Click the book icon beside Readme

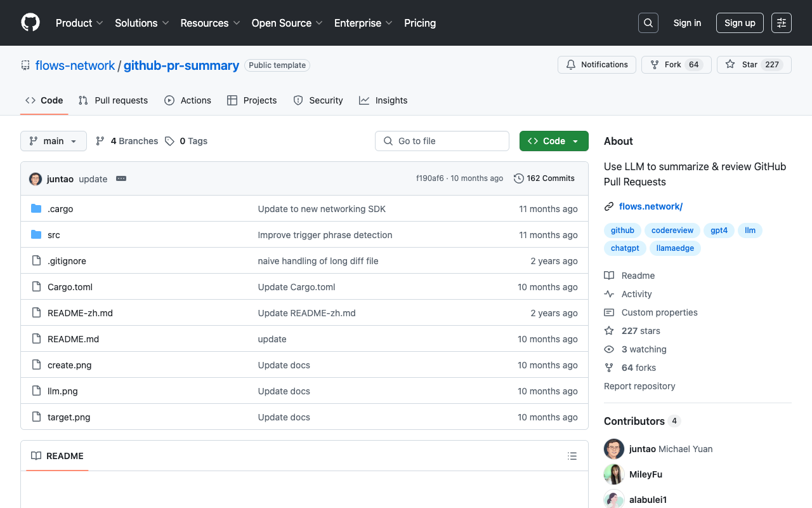click(609, 276)
